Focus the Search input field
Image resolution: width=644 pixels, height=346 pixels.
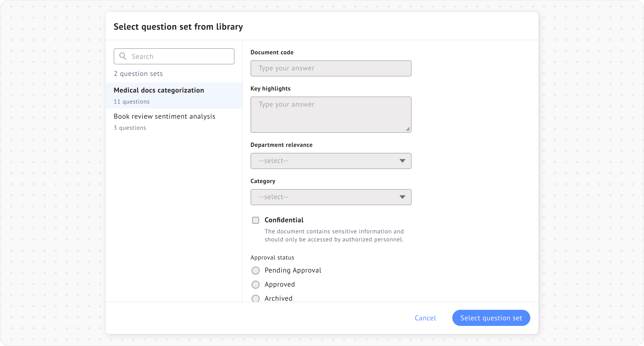tap(181, 56)
